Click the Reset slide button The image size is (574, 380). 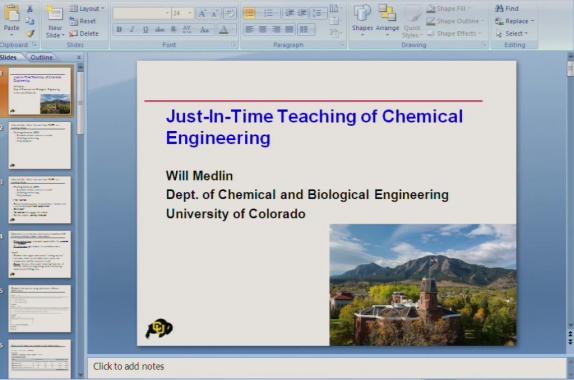(83, 21)
